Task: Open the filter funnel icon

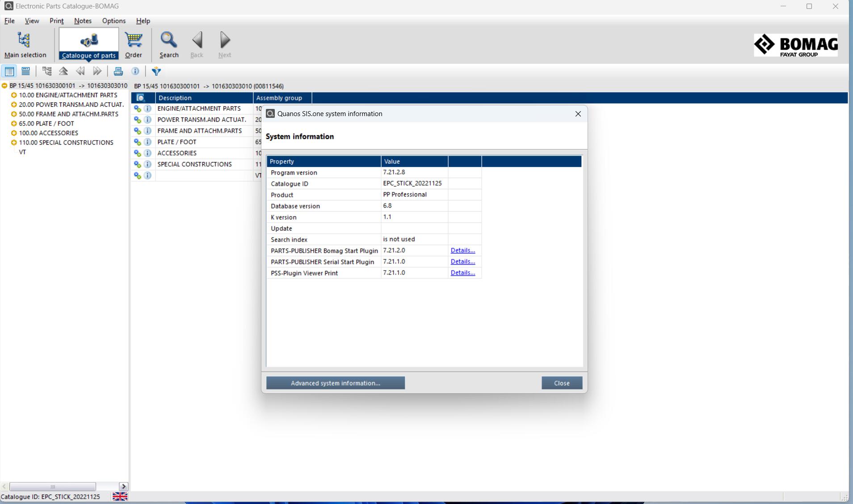Action: [x=156, y=71]
